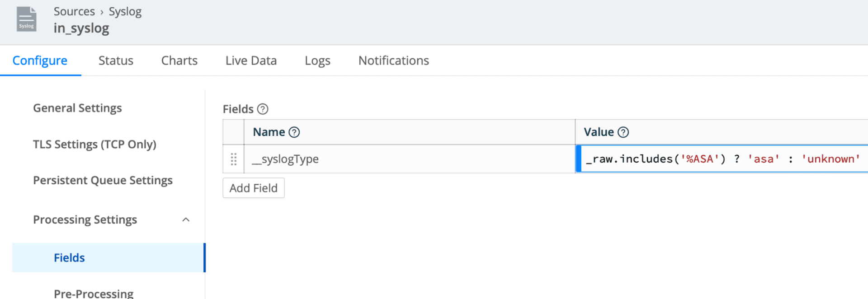This screenshot has width=868, height=299.
Task: Open the Live Data tab
Action: tap(251, 61)
